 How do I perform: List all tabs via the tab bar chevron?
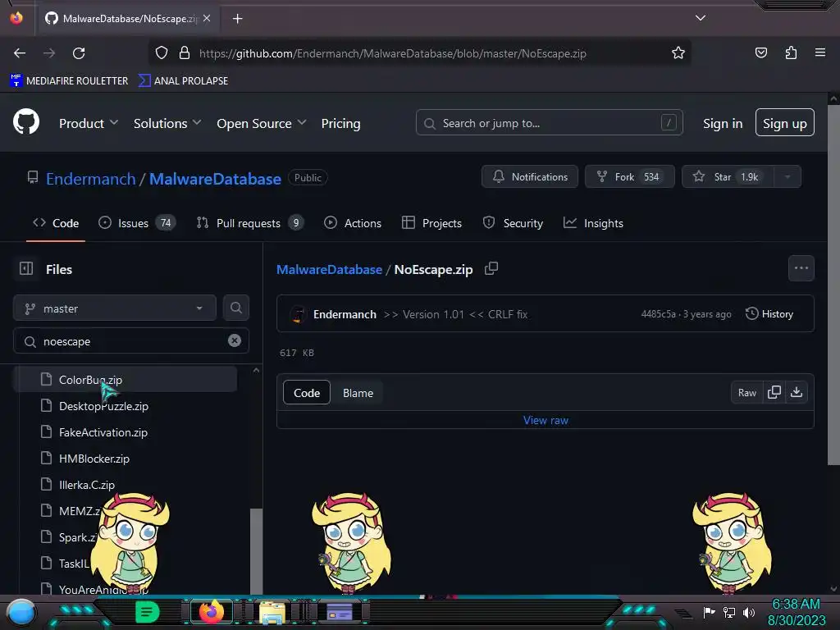[x=701, y=18]
